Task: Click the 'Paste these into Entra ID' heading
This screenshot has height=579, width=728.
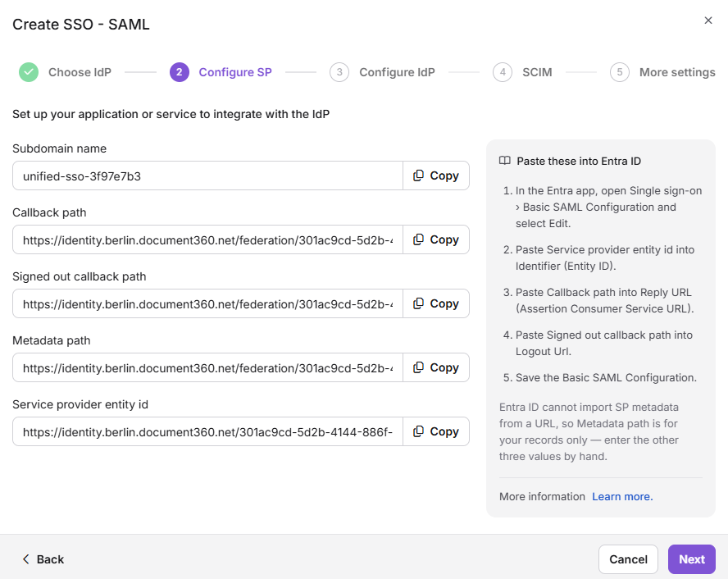Action: pos(579,161)
